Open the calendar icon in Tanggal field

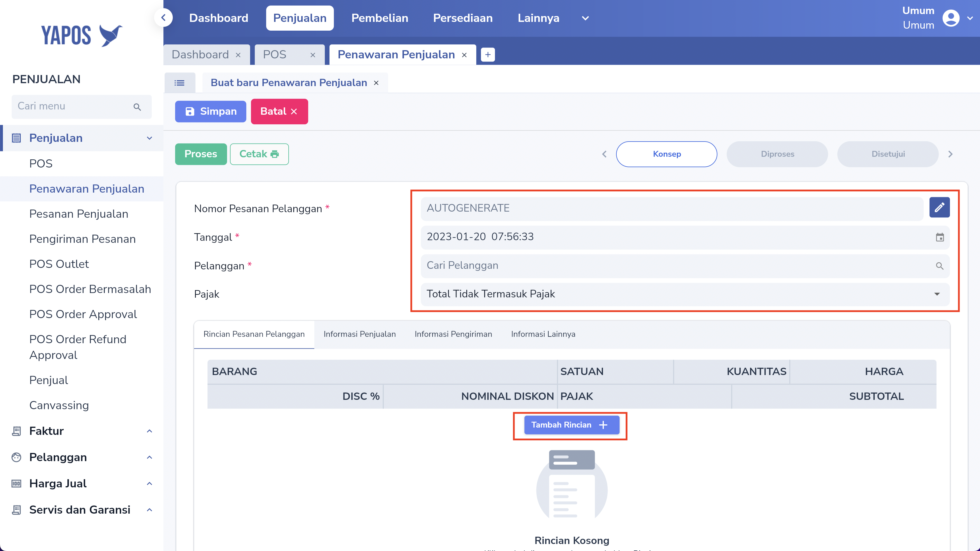pyautogui.click(x=940, y=238)
